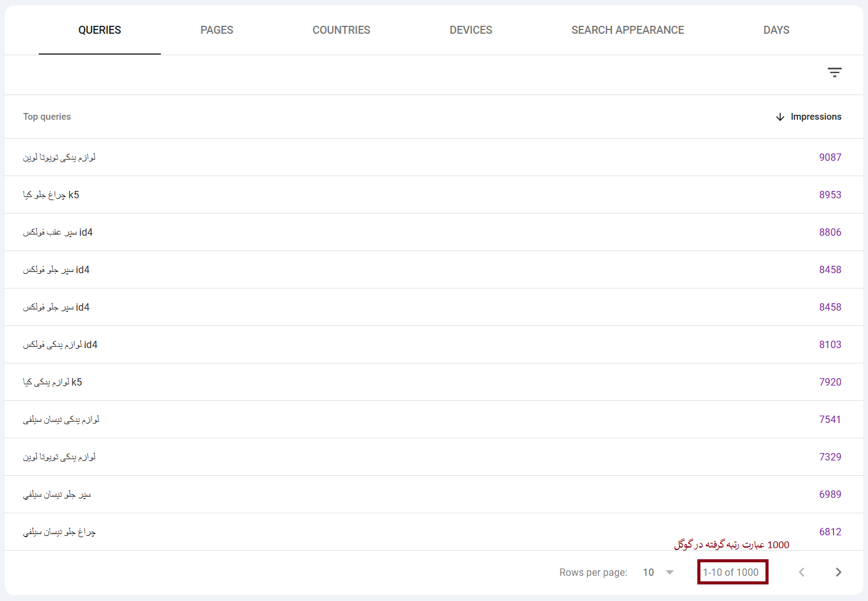Viewport: 868px width, 601px height.
Task: Click the rows per page value 10
Action: (648, 572)
